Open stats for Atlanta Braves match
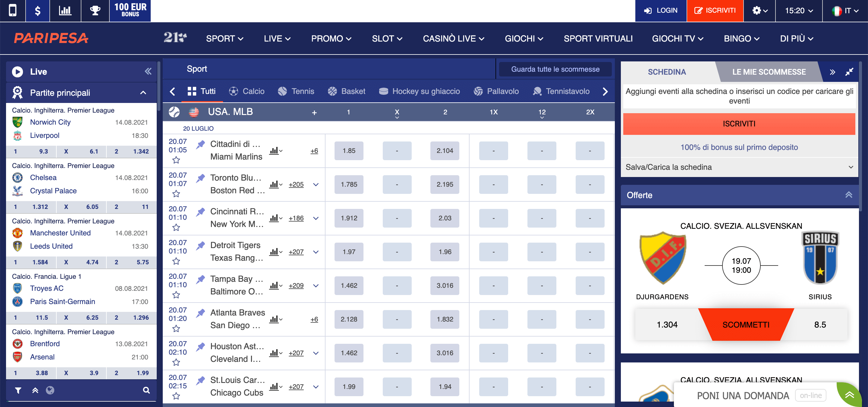Image resolution: width=868 pixels, height=407 pixels. point(276,319)
